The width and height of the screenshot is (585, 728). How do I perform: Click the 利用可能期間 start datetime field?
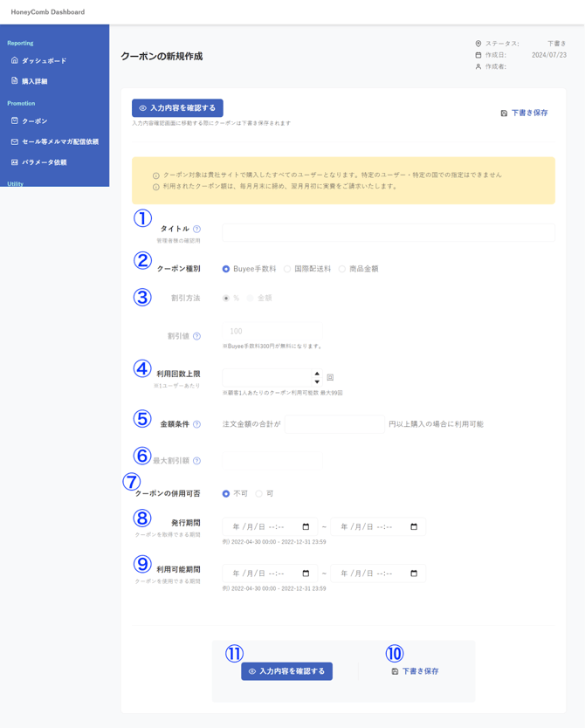coord(270,573)
